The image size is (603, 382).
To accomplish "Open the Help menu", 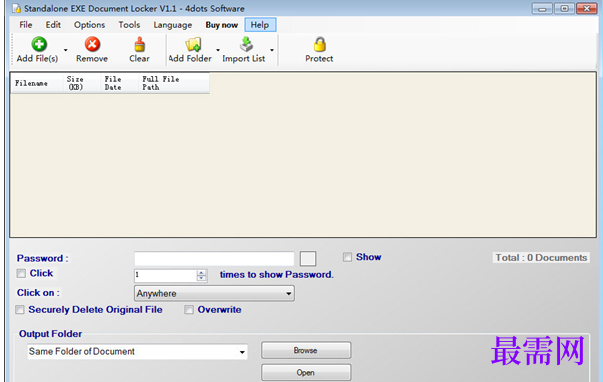I will point(260,25).
